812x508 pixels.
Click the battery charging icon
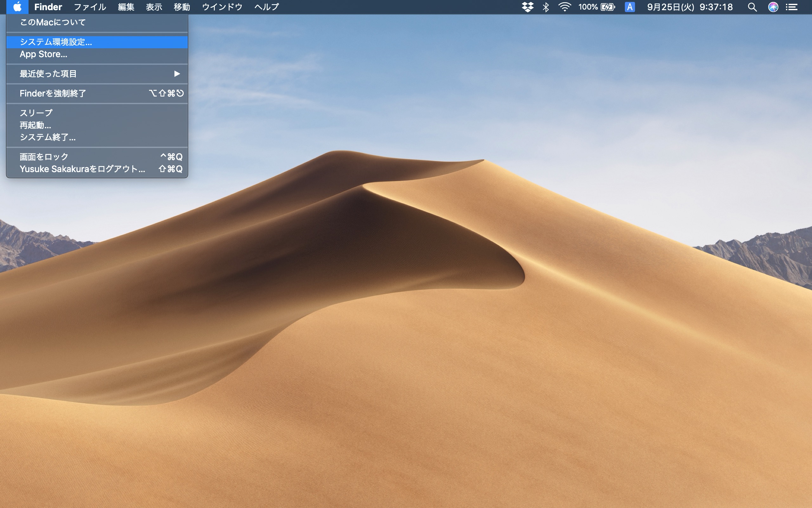click(x=608, y=7)
